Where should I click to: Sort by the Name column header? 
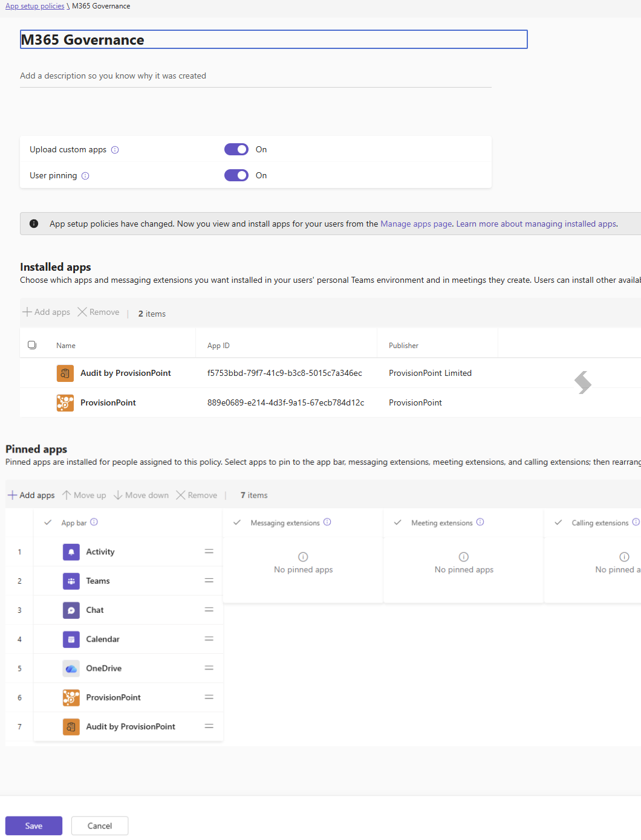(x=66, y=346)
